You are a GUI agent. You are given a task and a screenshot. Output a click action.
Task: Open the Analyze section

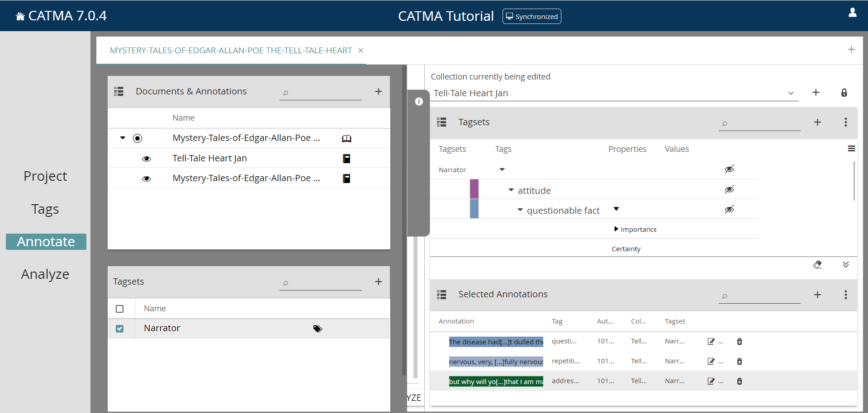pyautogui.click(x=45, y=274)
